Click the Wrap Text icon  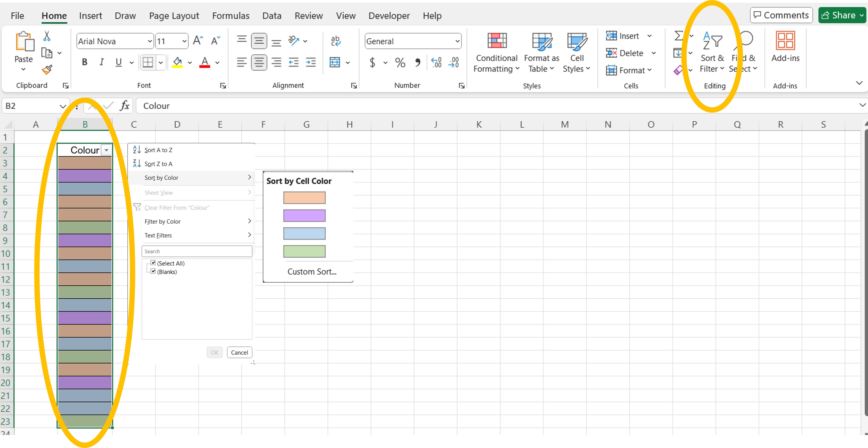click(335, 41)
